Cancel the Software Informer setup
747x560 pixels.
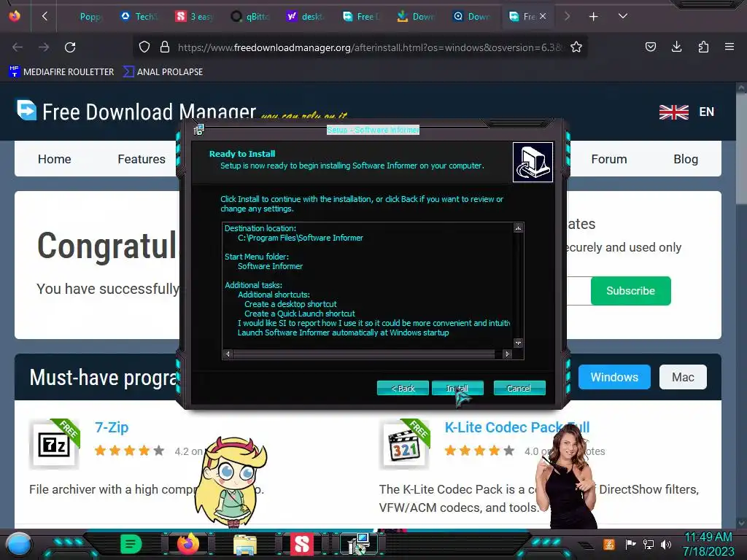519,388
